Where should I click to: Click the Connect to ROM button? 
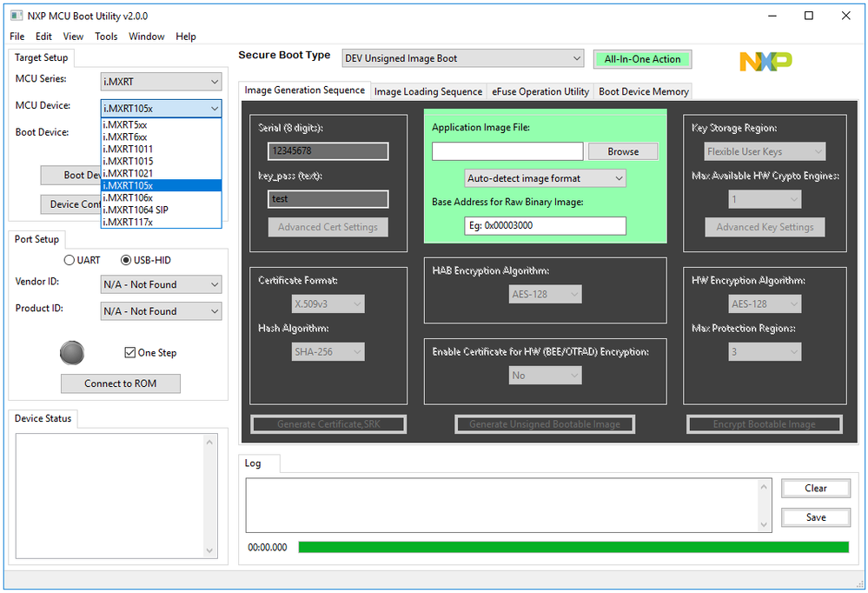[x=121, y=383]
